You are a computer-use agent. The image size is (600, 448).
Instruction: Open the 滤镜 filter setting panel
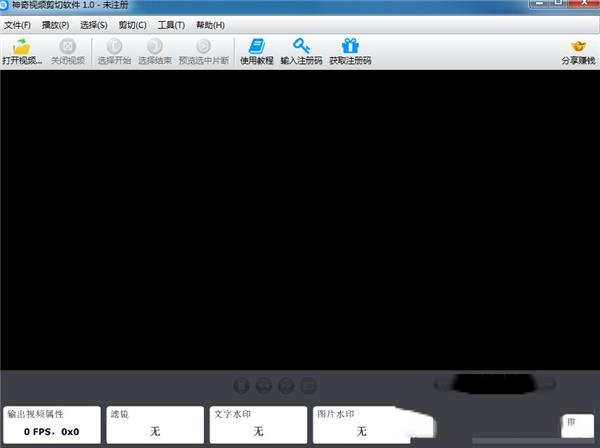click(x=155, y=424)
